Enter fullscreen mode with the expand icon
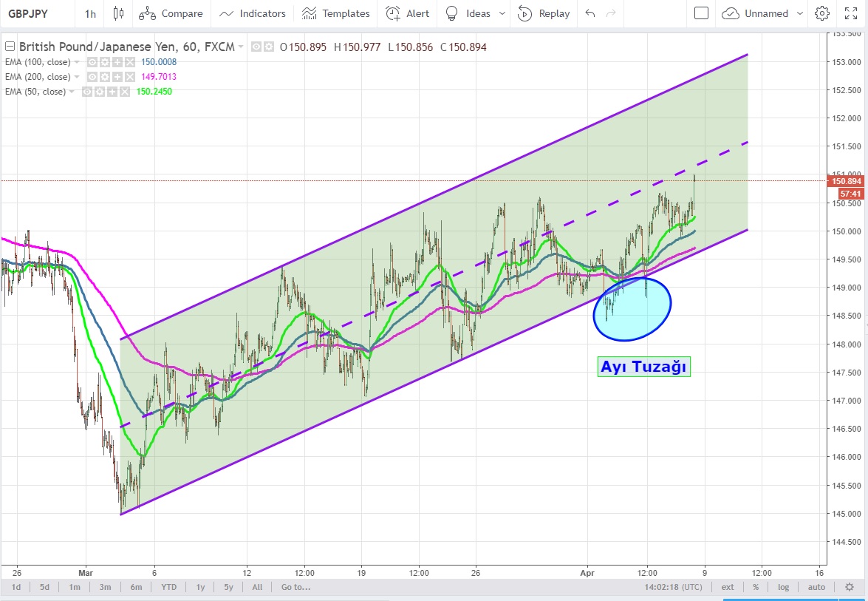The width and height of the screenshot is (868, 601). point(850,13)
